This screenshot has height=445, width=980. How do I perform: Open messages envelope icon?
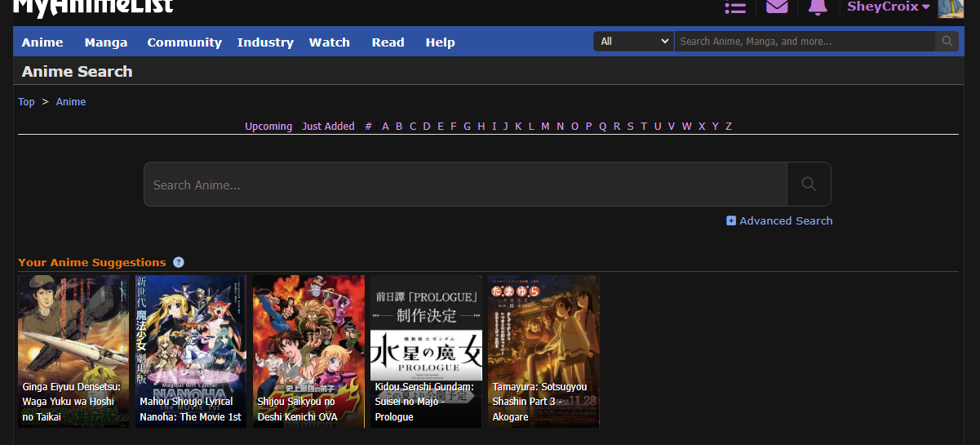777,7
